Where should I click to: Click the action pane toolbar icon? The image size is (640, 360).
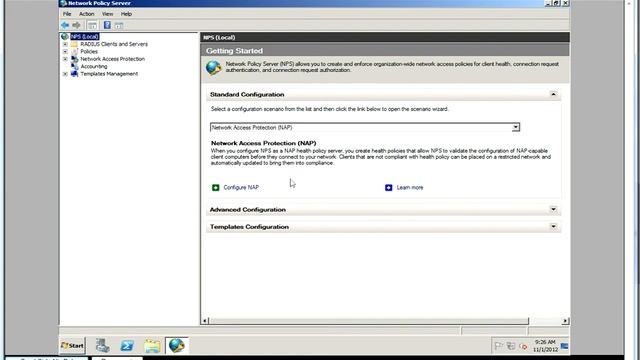(119, 25)
